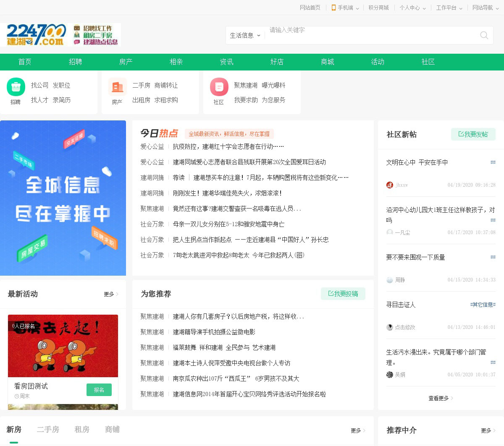Open 相亲 in the navigation bar
504x446 pixels.
[x=176, y=62]
